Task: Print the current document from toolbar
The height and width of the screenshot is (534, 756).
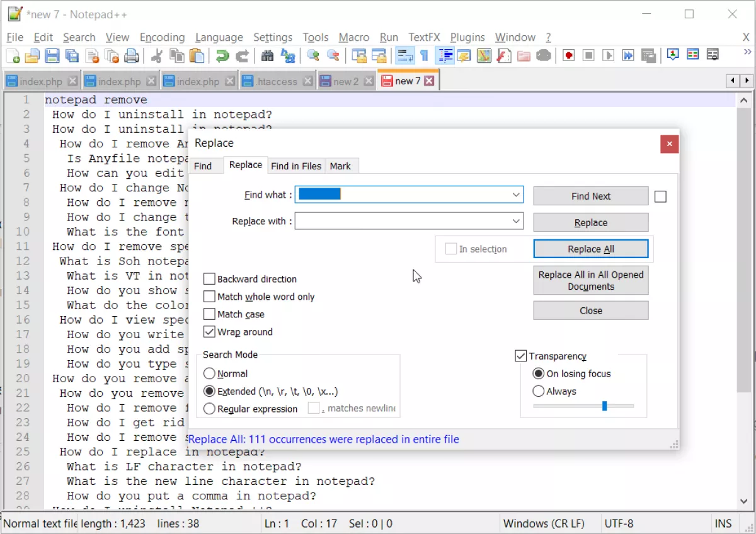Action: [132, 55]
